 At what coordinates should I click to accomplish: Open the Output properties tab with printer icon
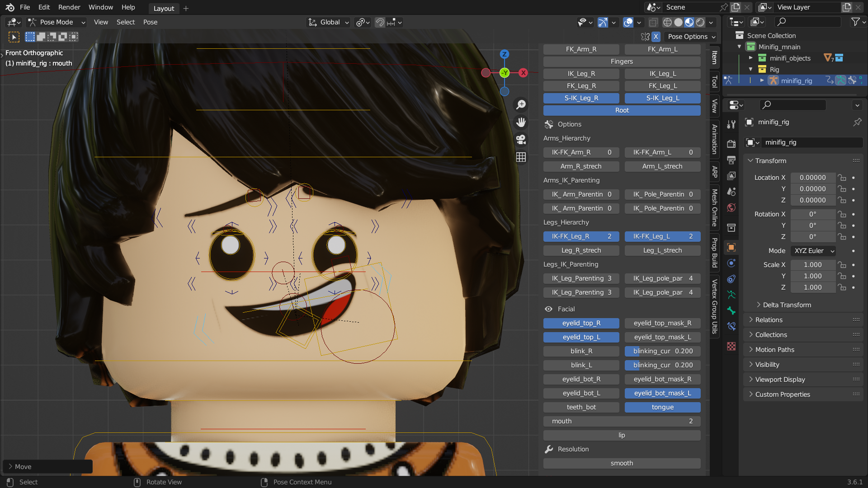coord(731,160)
